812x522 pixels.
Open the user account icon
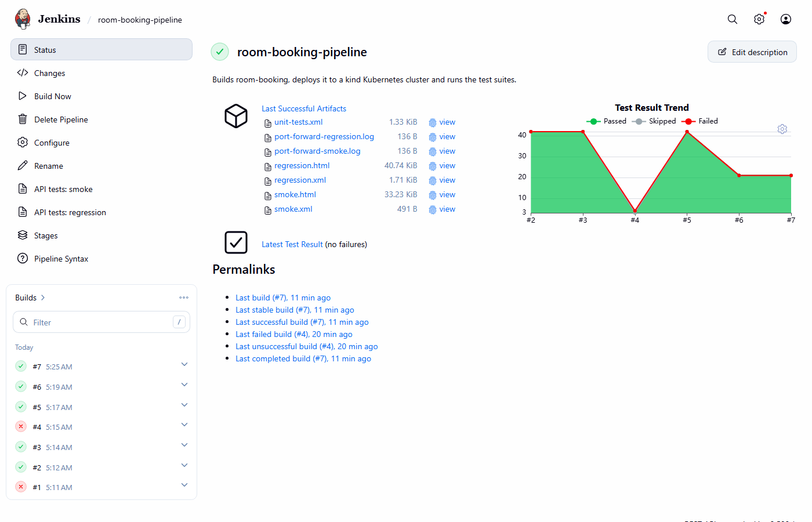[x=786, y=19]
